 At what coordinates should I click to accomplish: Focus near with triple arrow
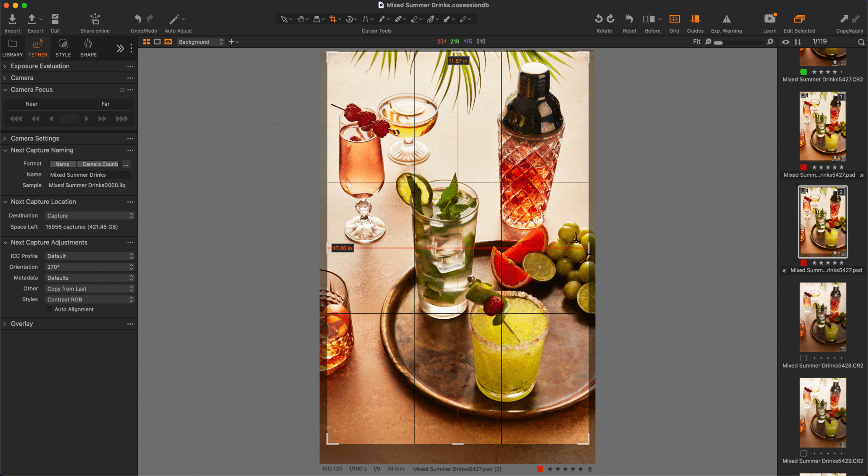pyautogui.click(x=16, y=119)
